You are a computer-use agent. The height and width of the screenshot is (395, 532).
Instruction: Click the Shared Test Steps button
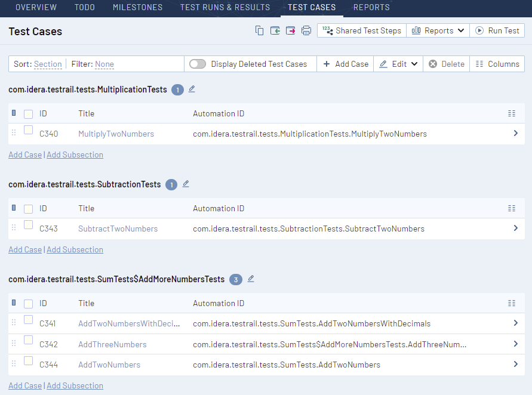point(362,30)
